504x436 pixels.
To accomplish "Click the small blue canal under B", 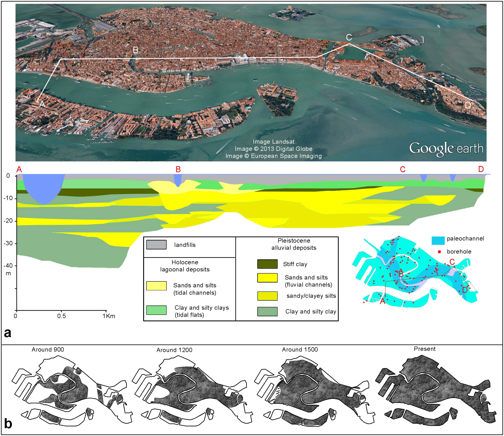I will pyautogui.click(x=178, y=180).
